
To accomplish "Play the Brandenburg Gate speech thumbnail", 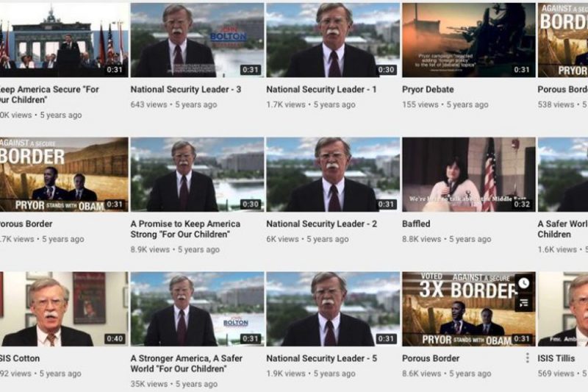I will (x=64, y=40).
